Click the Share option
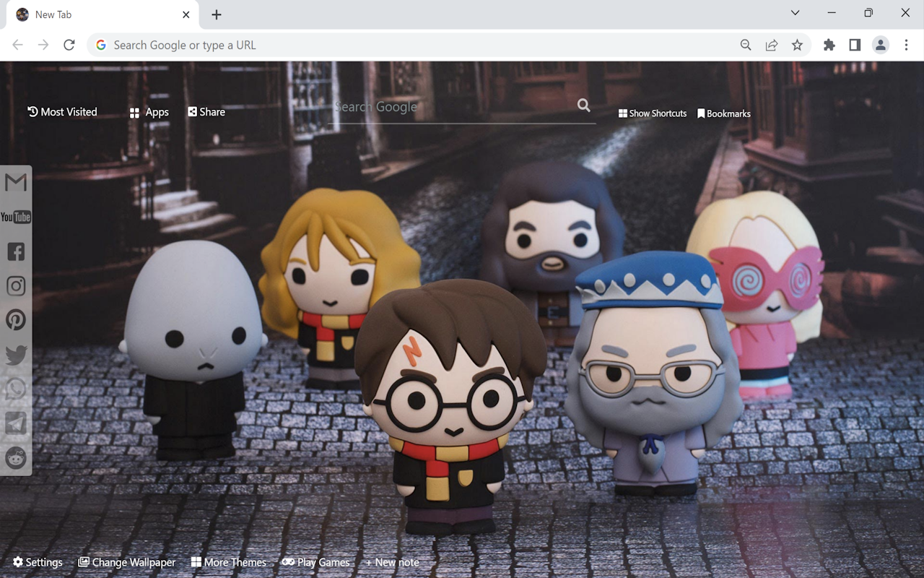The height and width of the screenshot is (578, 924). point(206,112)
